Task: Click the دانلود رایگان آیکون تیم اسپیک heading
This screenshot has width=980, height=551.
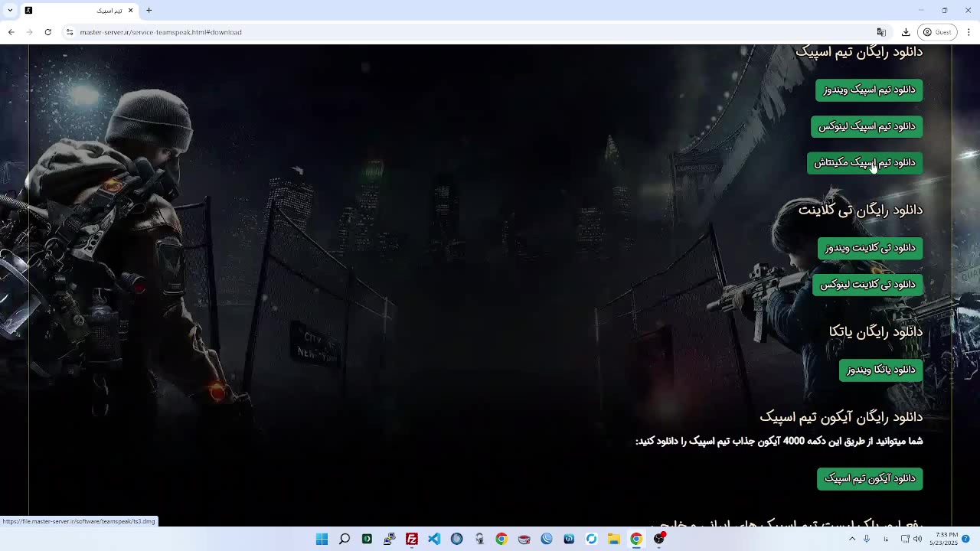Action: (841, 417)
